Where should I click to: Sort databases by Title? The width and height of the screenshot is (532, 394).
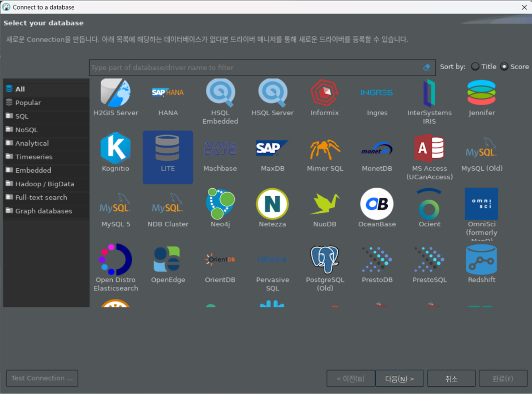click(484, 67)
